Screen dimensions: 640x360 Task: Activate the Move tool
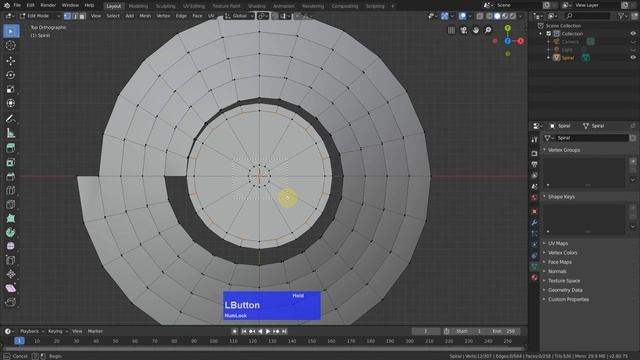11,61
